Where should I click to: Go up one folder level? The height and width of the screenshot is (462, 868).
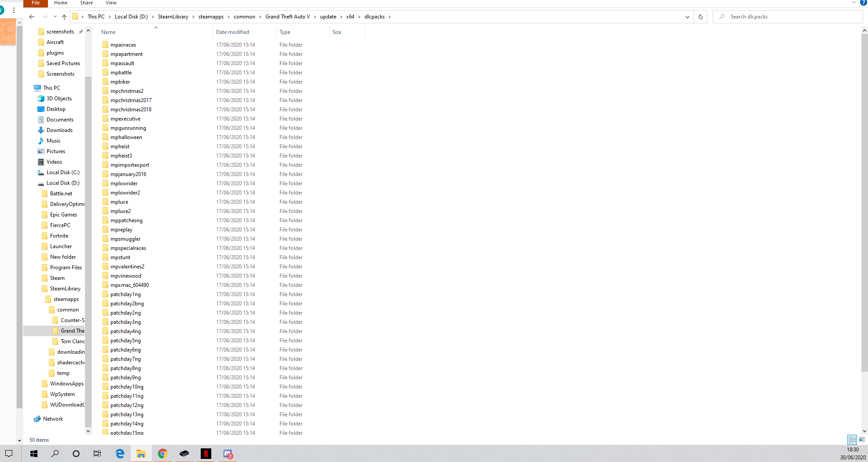64,17
